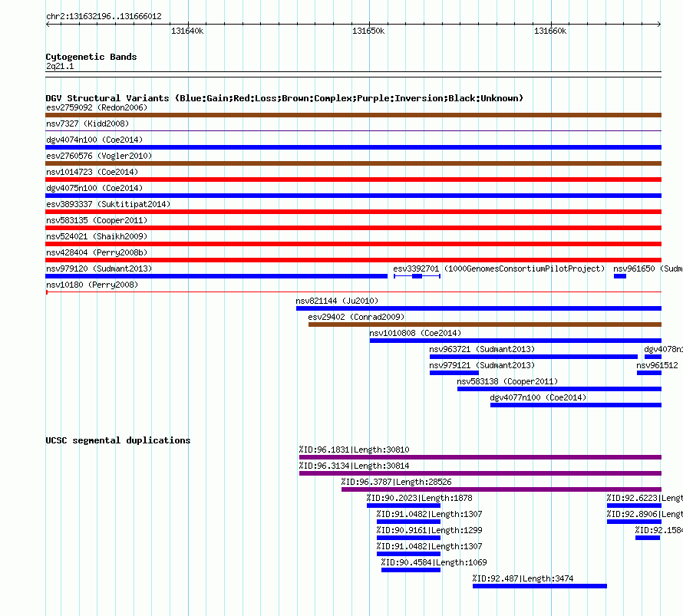Click the short nsv979121 (Sudmant2013) bar

(x=454, y=373)
